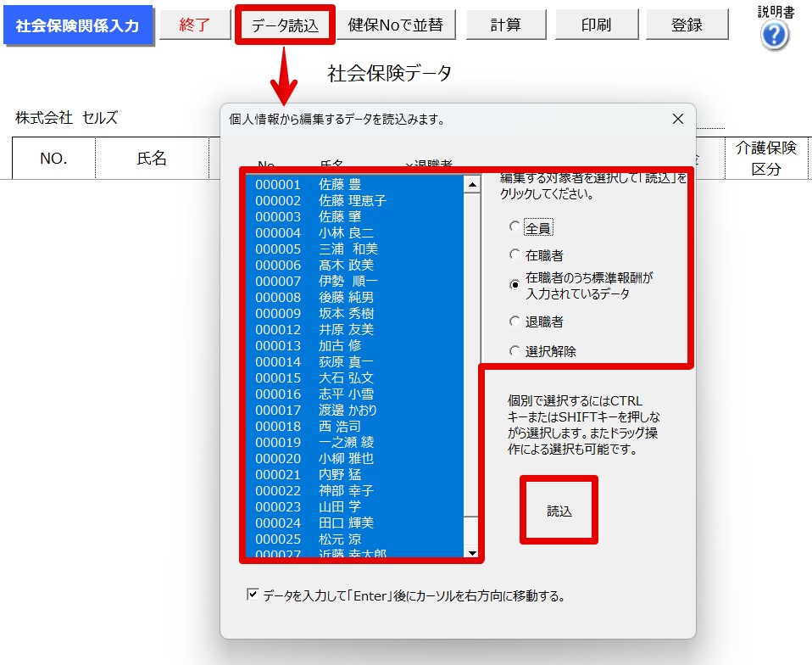Click the 健保Noで並替 sort button

tap(396, 25)
